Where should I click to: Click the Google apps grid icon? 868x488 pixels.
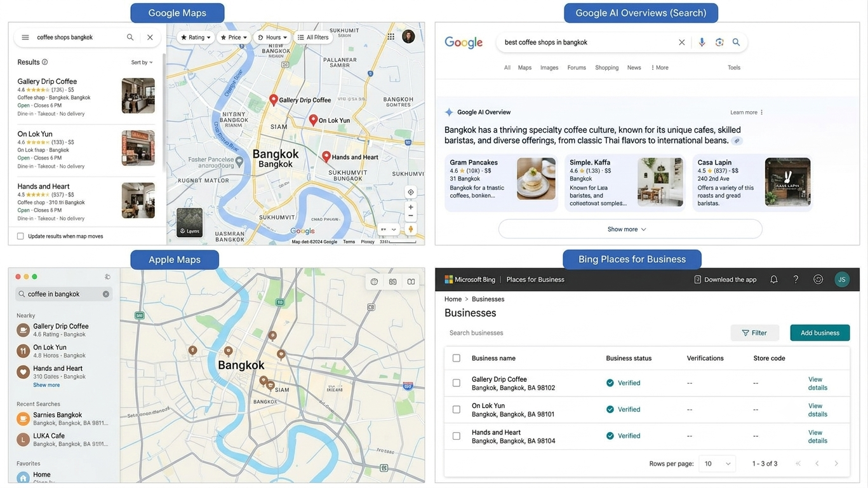click(x=391, y=37)
